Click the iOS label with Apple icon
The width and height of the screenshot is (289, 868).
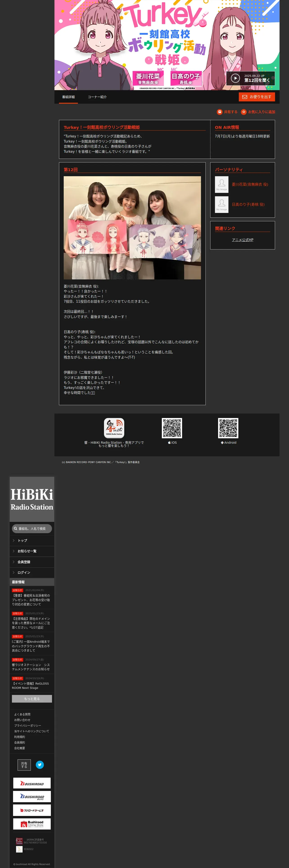pyautogui.click(x=172, y=443)
